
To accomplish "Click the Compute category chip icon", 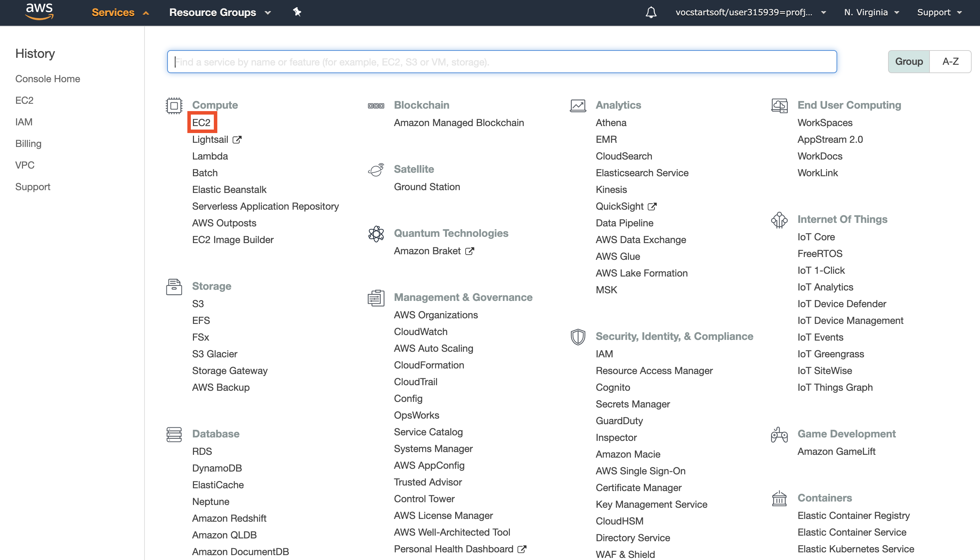I will 174,106.
